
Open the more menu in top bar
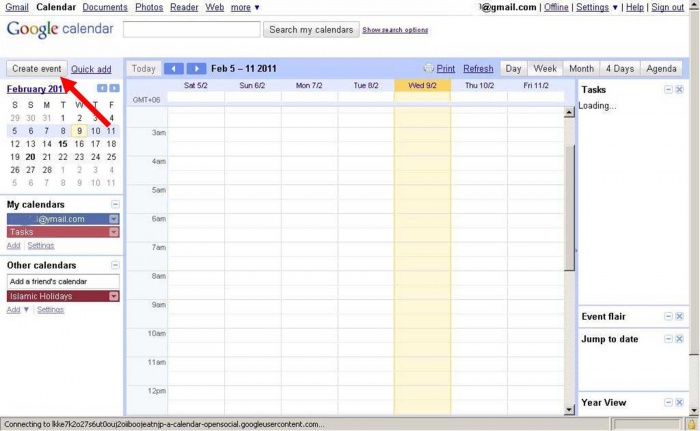coord(245,7)
